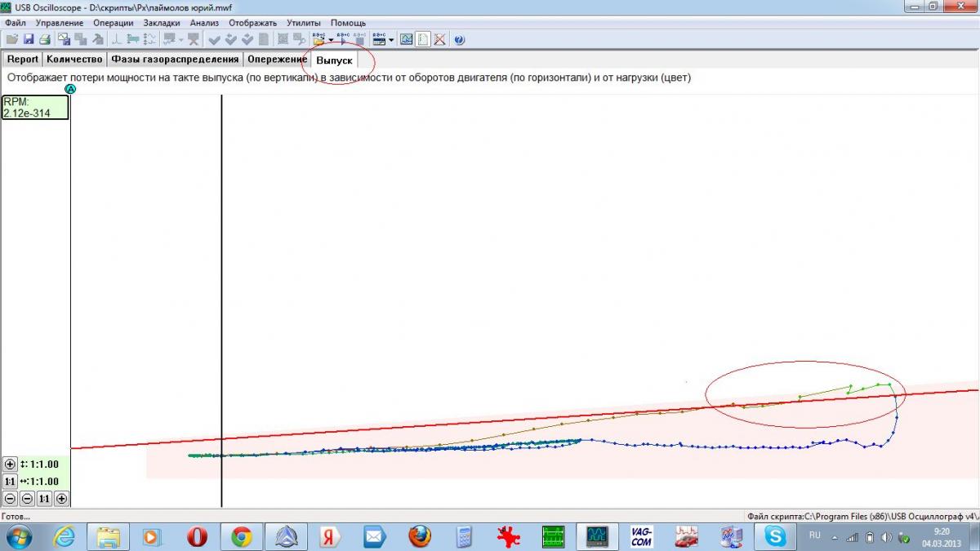
Task: Click the printer icon in toolbar
Action: [45, 39]
